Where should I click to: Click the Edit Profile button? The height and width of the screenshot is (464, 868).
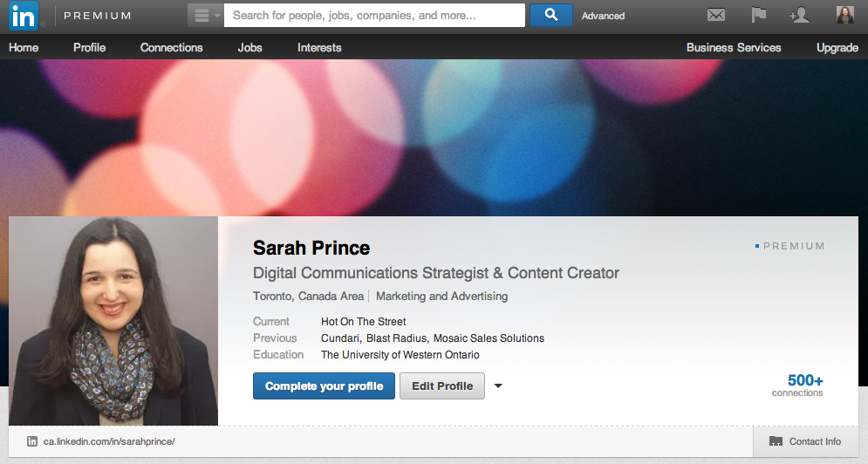(x=442, y=386)
